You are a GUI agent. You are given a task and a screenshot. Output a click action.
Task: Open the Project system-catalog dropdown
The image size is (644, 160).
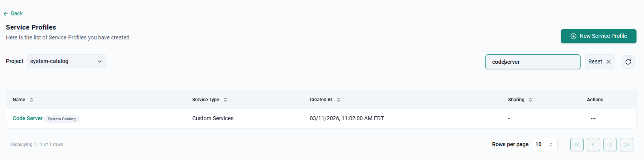(66, 61)
